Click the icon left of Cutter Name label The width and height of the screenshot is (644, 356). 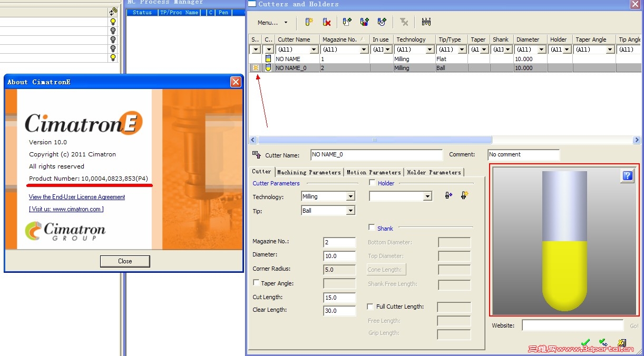pyautogui.click(x=257, y=155)
